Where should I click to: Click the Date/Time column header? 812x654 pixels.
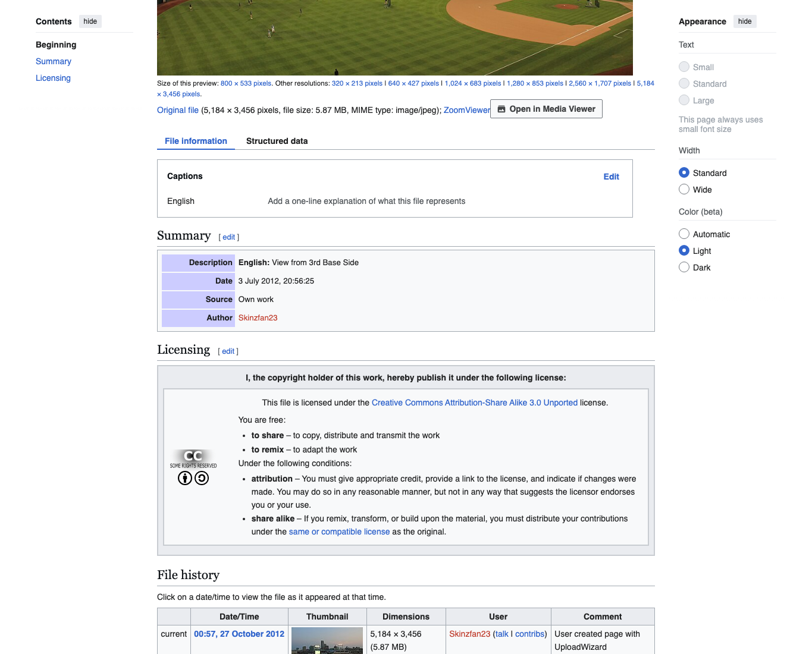pyautogui.click(x=239, y=617)
